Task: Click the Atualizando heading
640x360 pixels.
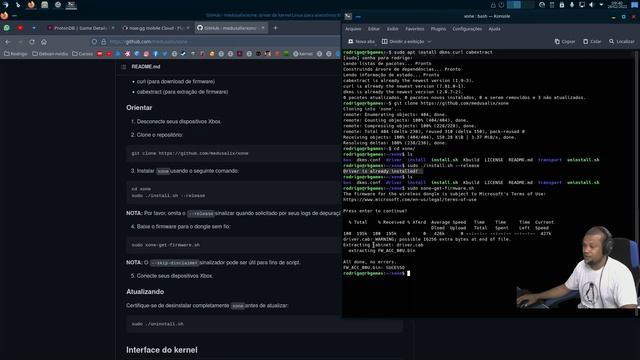Action: 145,292
